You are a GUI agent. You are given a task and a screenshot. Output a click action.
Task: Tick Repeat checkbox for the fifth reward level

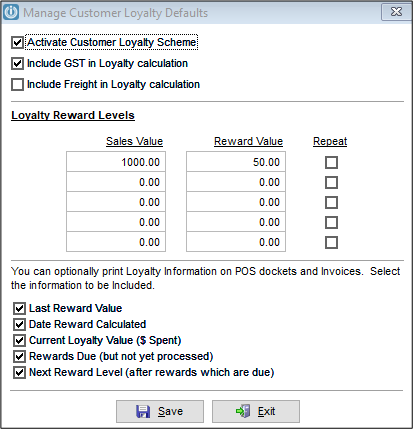click(x=331, y=243)
